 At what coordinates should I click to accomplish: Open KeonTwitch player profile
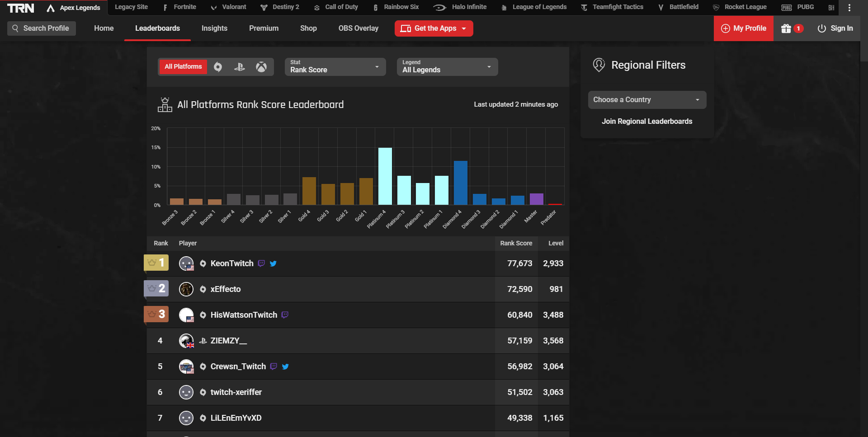[232, 263]
